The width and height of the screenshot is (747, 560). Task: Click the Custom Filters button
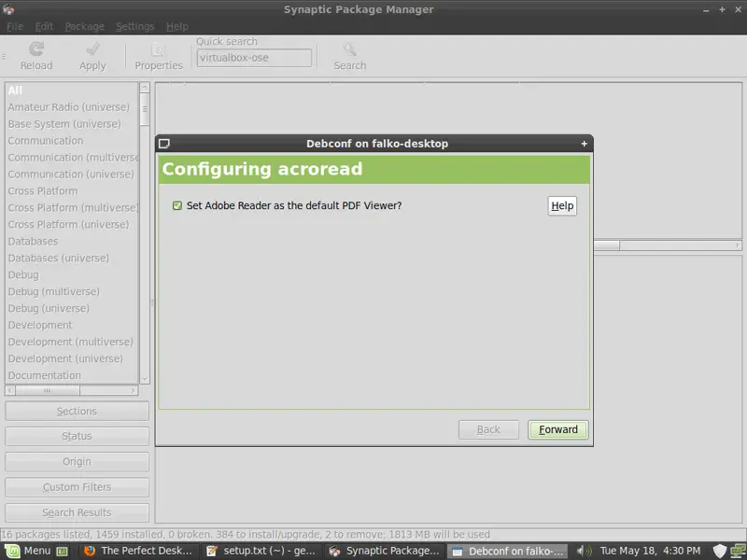pyautogui.click(x=77, y=487)
